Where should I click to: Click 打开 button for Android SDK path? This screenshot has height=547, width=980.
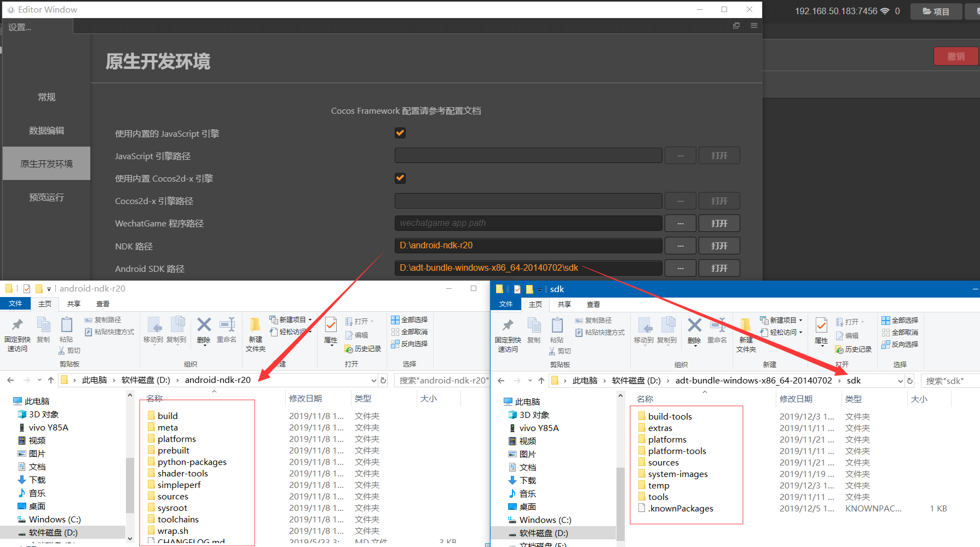click(719, 268)
